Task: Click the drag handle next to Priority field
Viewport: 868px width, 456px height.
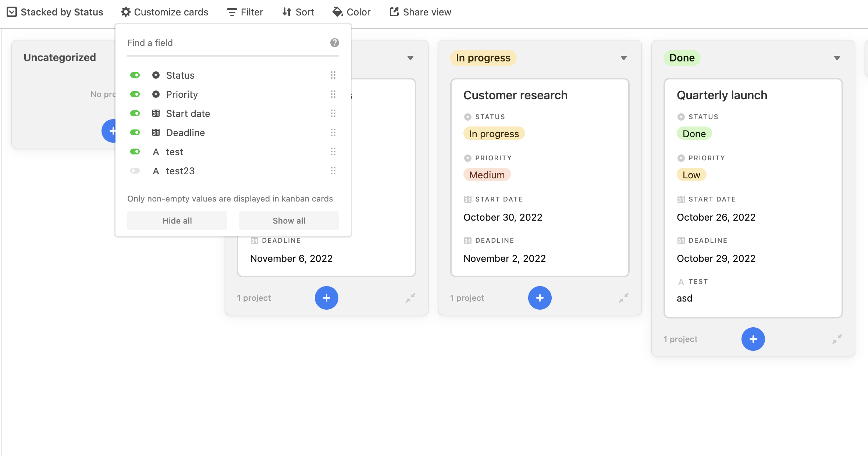Action: [333, 95]
